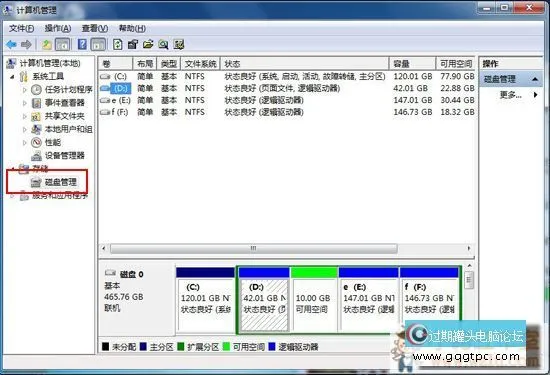Collapse the 系统工具 tree node
Screen dimensions: 550x375
click(13, 76)
